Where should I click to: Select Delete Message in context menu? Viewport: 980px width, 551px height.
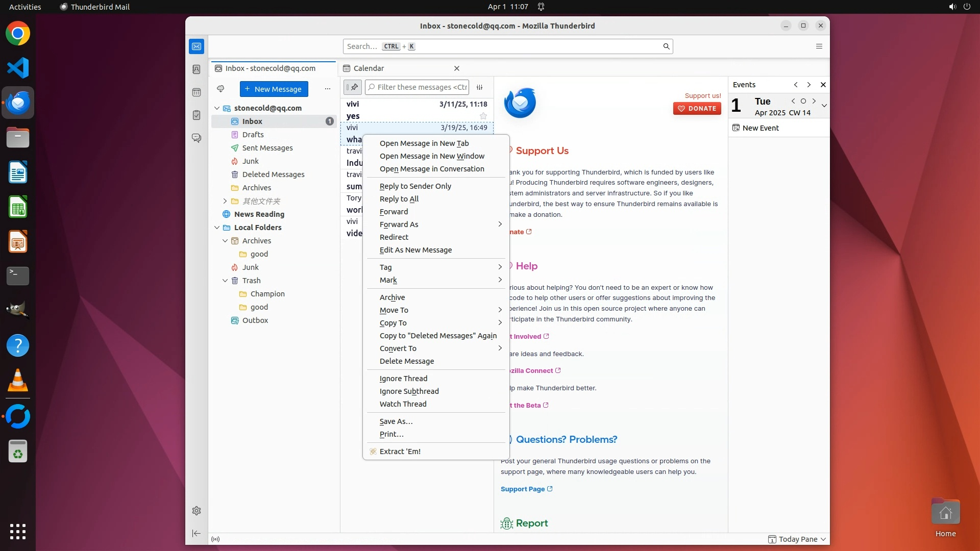coord(407,361)
